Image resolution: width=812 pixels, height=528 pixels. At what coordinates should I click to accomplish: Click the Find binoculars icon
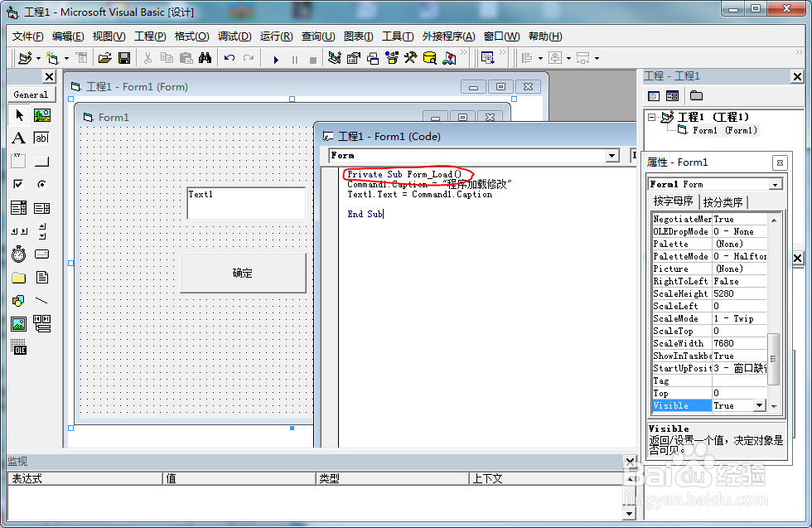[x=205, y=58]
